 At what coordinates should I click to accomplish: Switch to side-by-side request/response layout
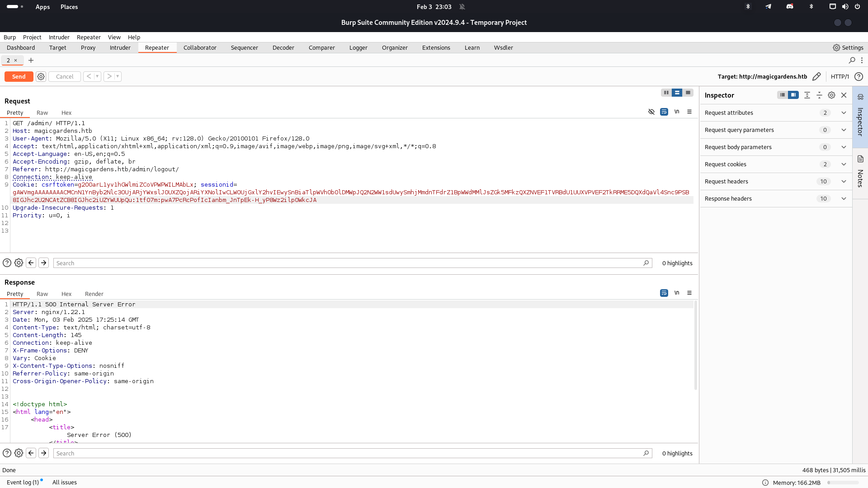tap(666, 93)
